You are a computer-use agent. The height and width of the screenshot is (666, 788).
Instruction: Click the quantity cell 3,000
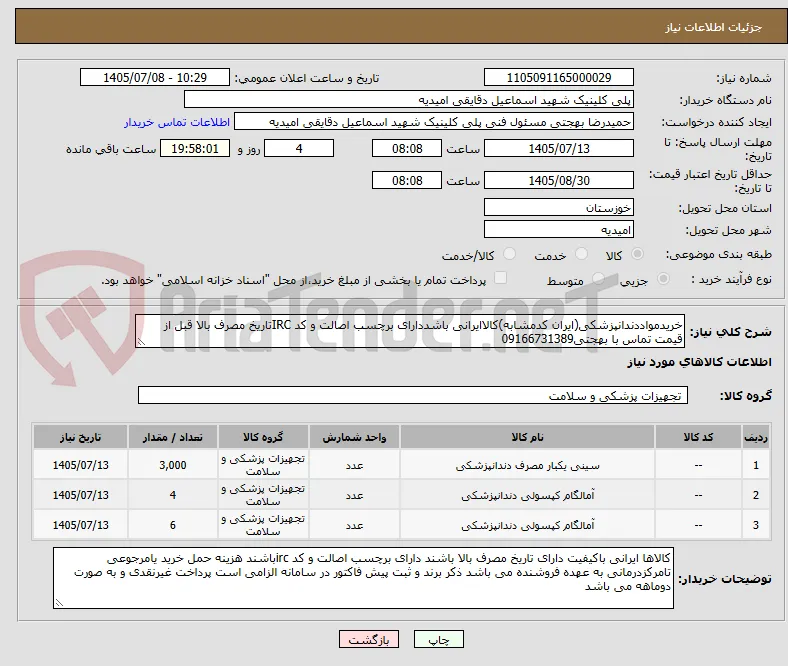pos(172,465)
